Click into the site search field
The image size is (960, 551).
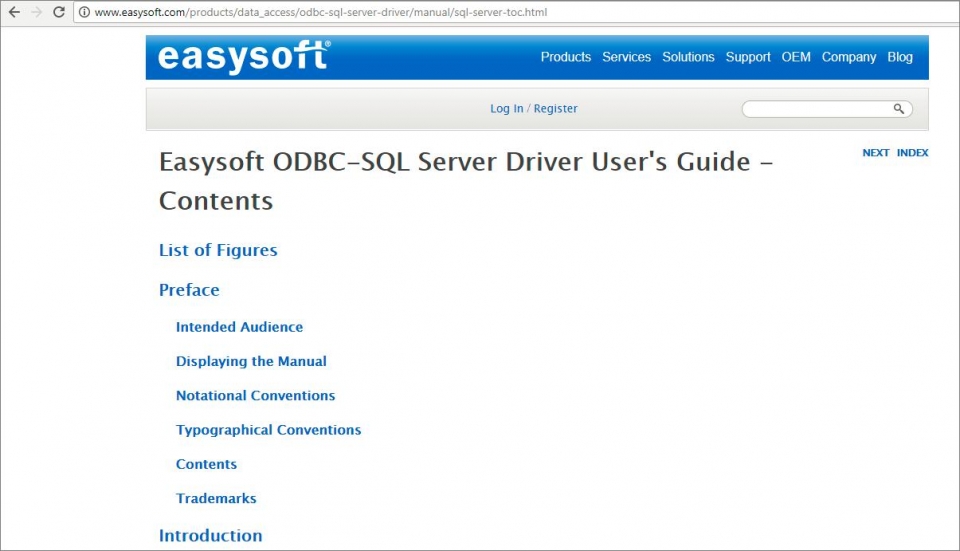(815, 109)
